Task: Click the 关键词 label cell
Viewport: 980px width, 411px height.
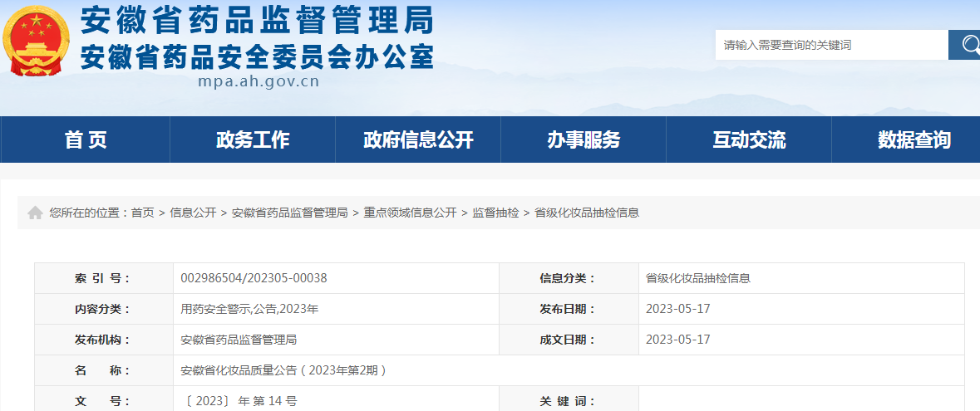Action: [569, 399]
